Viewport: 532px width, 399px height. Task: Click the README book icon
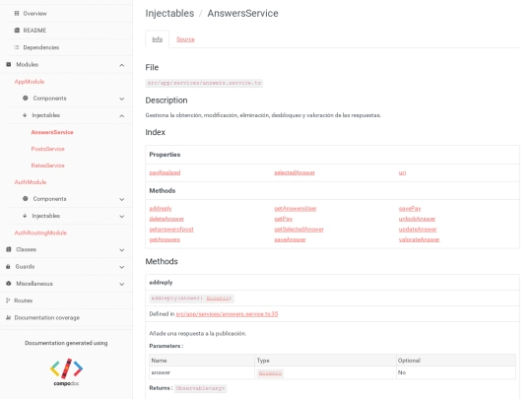pos(17,31)
